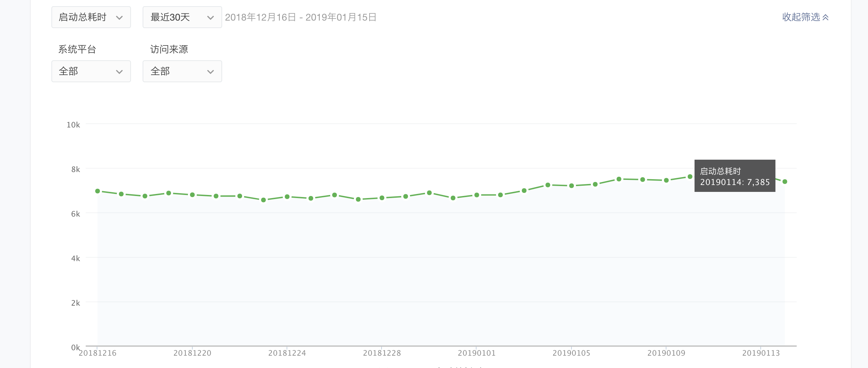Expand the 系统平台 全部 dropdown

coord(91,71)
